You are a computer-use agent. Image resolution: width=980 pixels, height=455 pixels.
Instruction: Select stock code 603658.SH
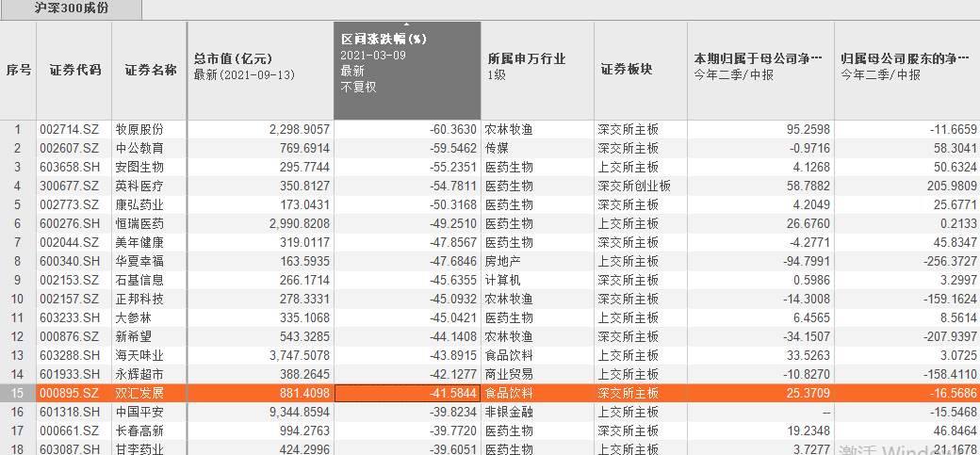tap(74, 167)
